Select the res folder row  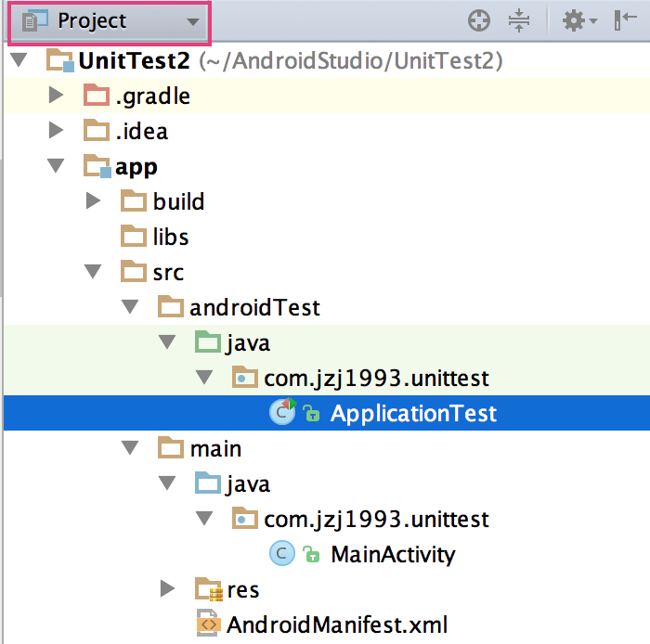pos(327,589)
